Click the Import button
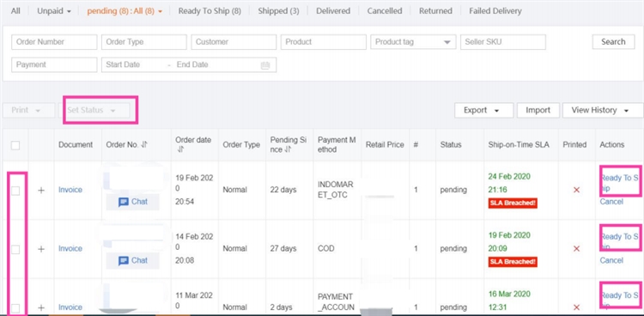Screen dimensions: 644x316 tap(538, 111)
